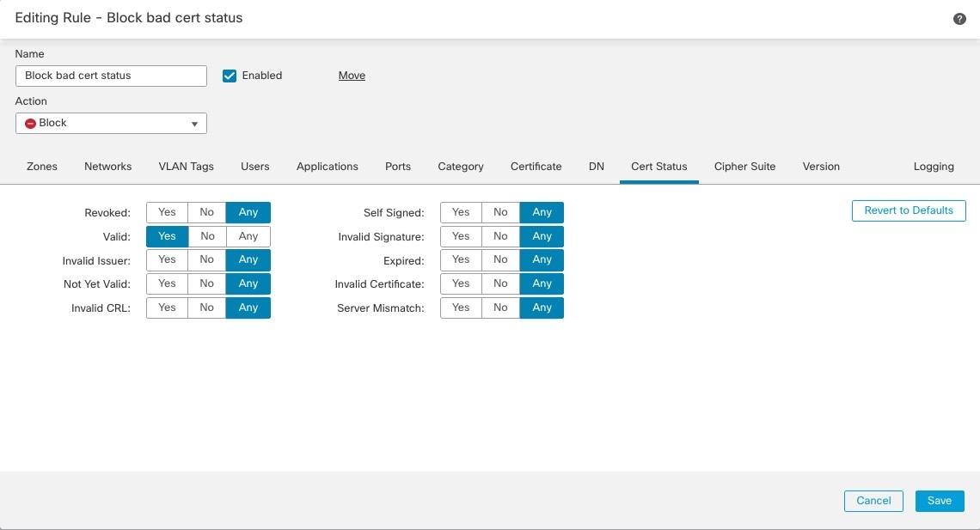This screenshot has width=980, height=530.
Task: Toggle the Enabled checkbox
Action: point(230,76)
